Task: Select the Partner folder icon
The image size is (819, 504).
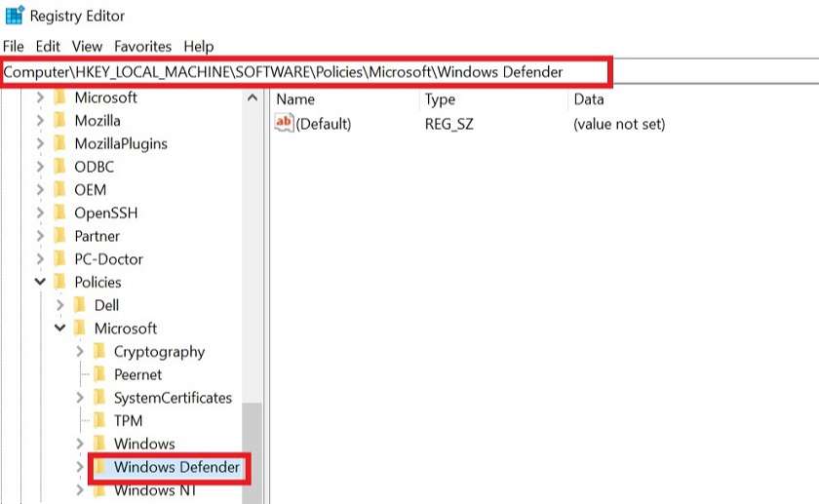Action: (x=60, y=236)
